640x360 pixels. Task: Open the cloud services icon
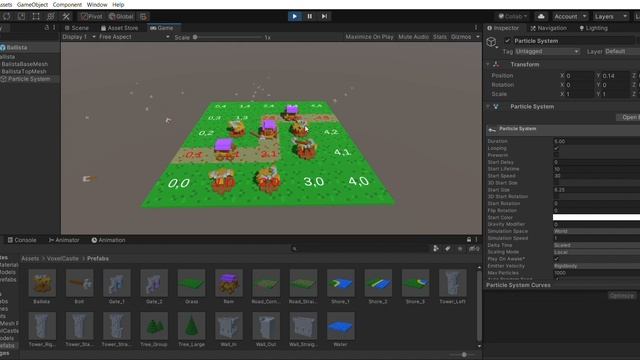[x=541, y=16]
